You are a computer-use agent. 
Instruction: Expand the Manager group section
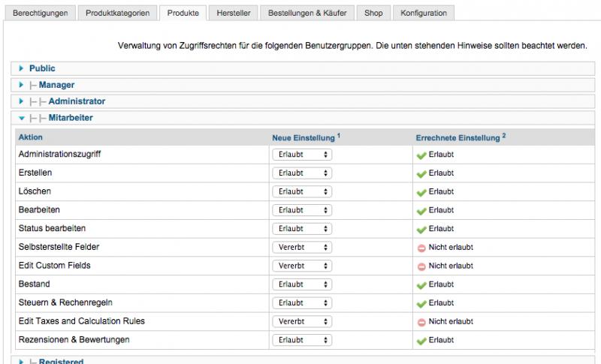point(56,85)
